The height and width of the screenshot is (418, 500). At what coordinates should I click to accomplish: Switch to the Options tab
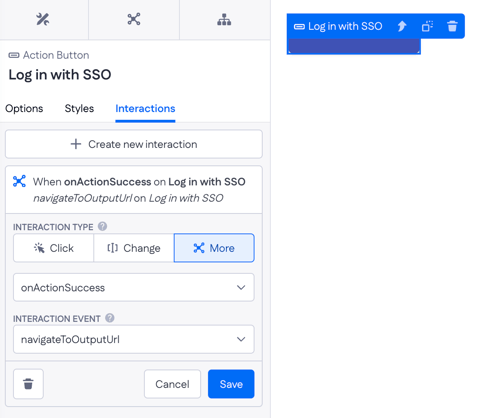coord(24,108)
